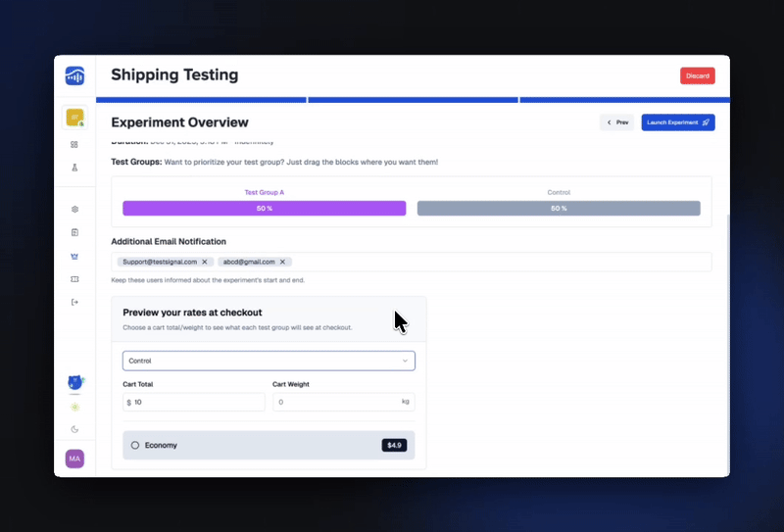
Task: Click the Shipping Testing title
Action: click(x=174, y=75)
